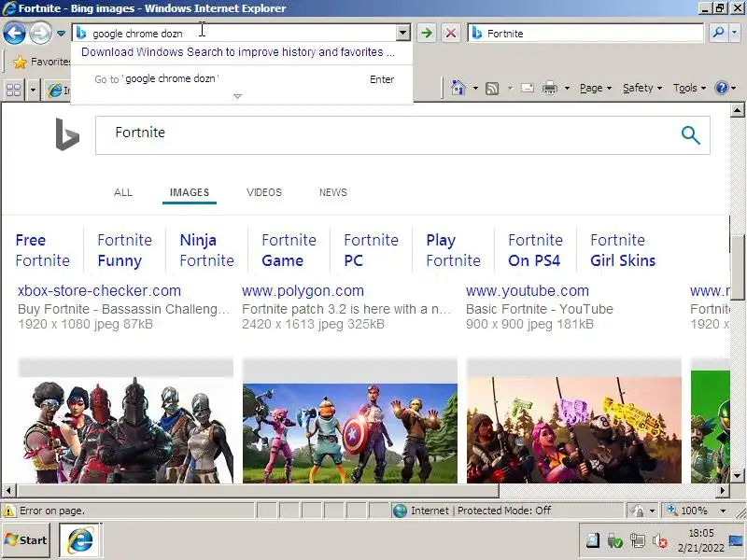Select Fortnite Funny related search

click(x=124, y=250)
